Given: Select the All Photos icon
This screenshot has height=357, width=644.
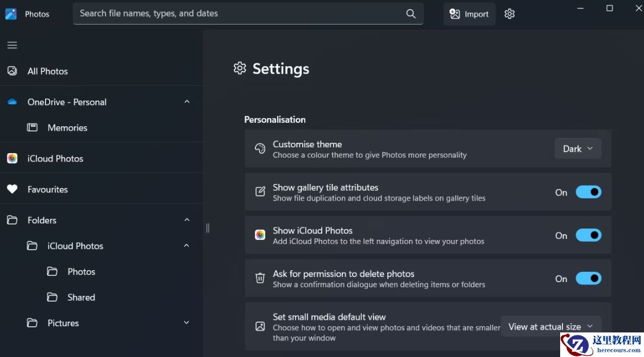Looking at the screenshot, I should click(12, 71).
